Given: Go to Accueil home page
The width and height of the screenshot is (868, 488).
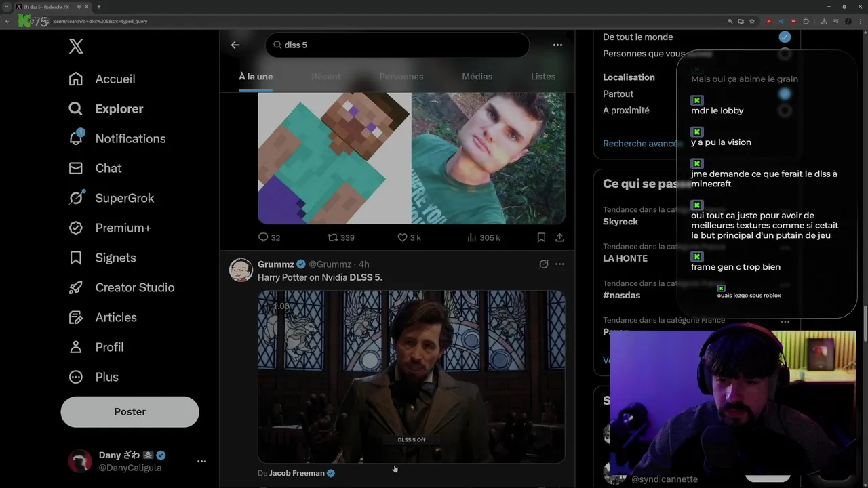Looking at the screenshot, I should pos(102,79).
